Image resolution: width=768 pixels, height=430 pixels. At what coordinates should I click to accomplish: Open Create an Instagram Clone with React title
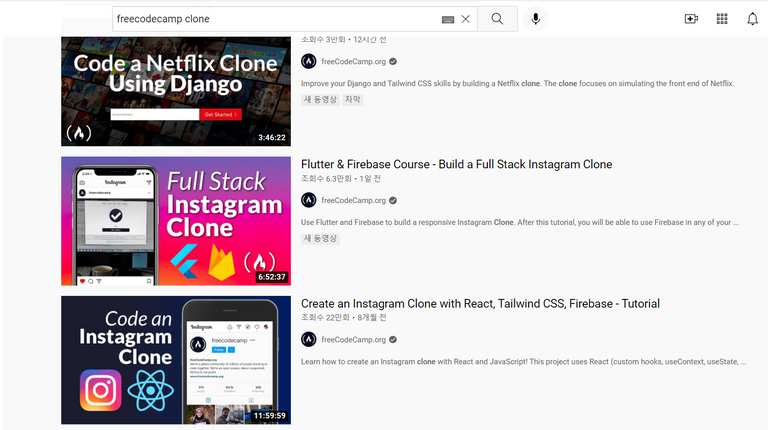point(480,304)
